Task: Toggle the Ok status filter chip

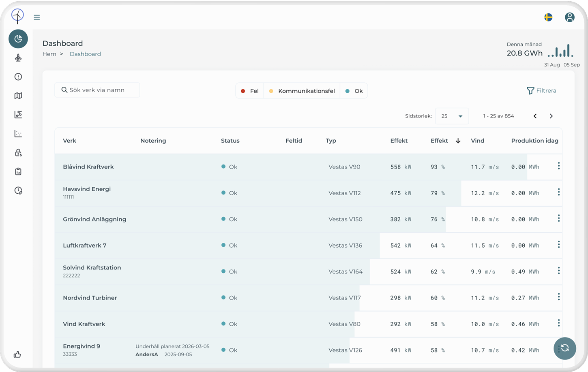Action: point(354,90)
